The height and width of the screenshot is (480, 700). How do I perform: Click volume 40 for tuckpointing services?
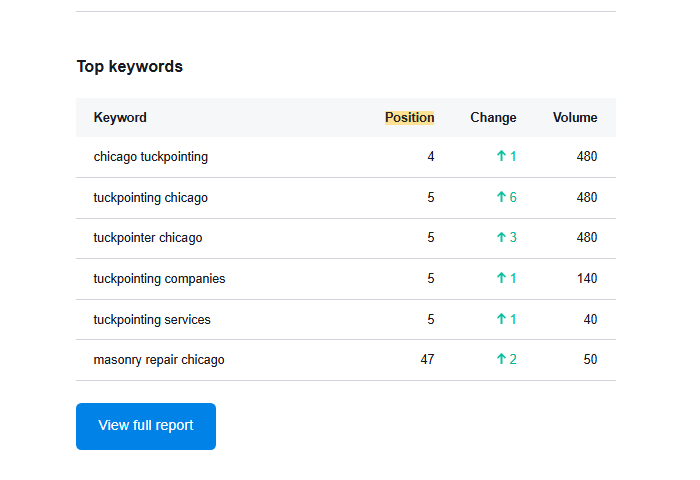click(590, 319)
